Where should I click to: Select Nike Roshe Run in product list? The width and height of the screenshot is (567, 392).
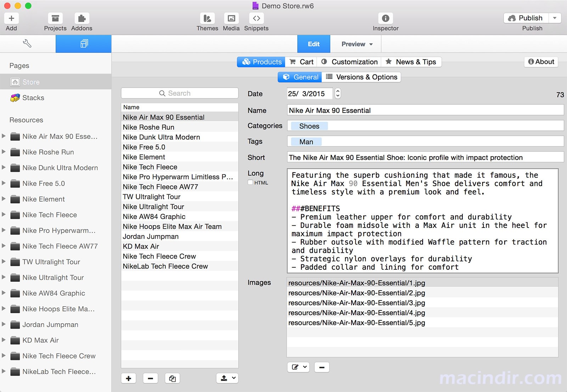click(x=180, y=127)
